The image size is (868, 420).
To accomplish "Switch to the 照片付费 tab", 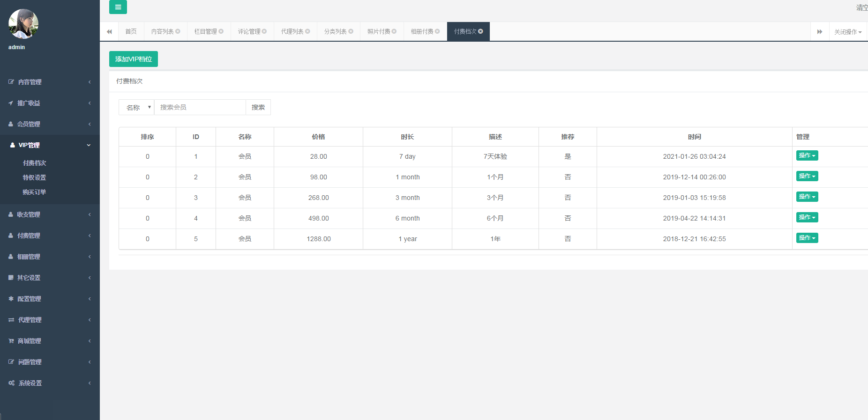I will coord(379,31).
